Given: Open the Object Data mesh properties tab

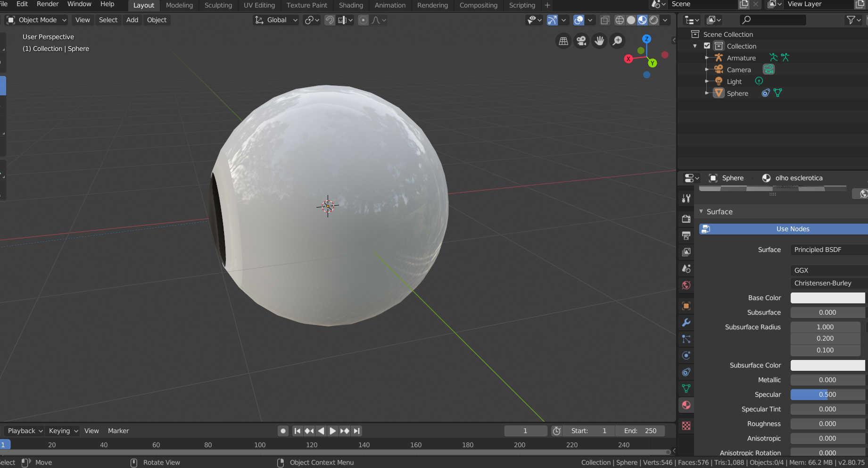Looking at the screenshot, I should [686, 388].
